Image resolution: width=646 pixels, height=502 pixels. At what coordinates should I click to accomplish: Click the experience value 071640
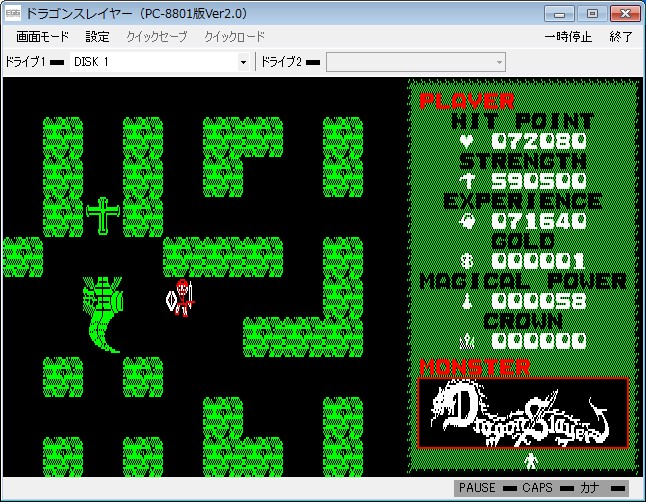(x=539, y=221)
